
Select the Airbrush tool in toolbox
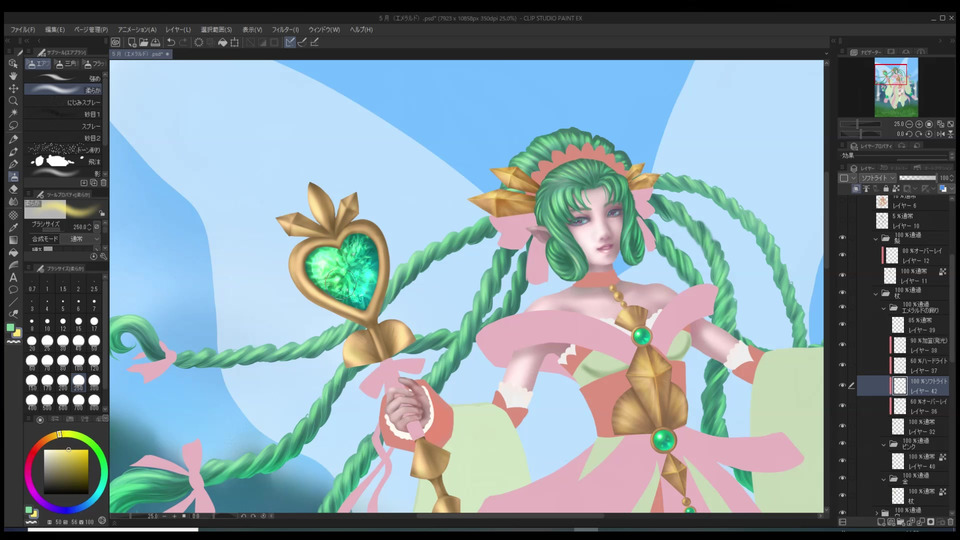pos(13,176)
